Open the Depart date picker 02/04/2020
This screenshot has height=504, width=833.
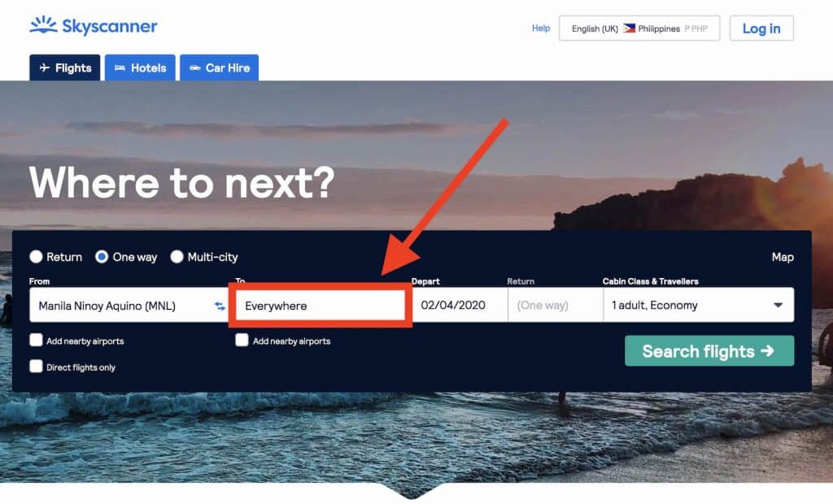[460, 305]
